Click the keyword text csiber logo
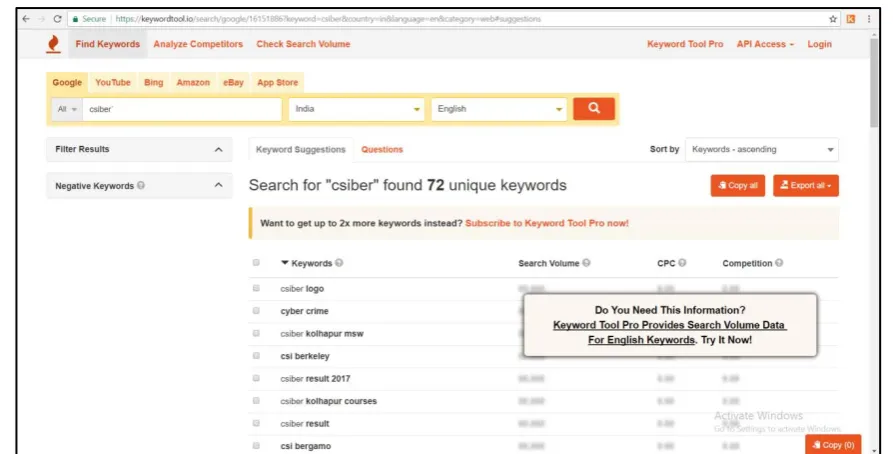893x454 pixels. (x=302, y=289)
